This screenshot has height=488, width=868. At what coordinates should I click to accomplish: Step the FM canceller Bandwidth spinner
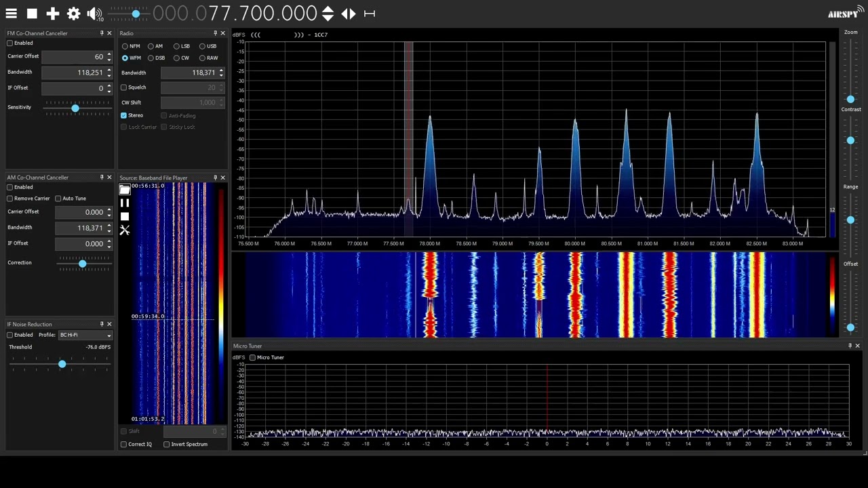(109, 73)
